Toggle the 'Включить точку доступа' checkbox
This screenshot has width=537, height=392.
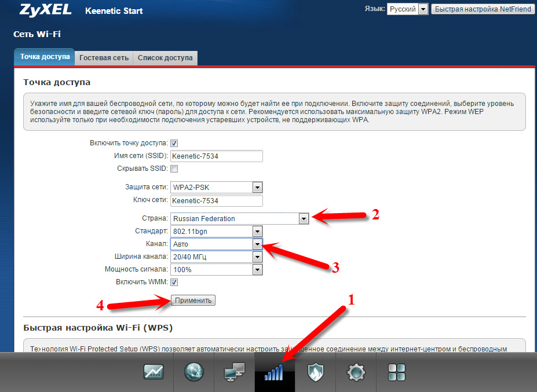[x=174, y=143]
